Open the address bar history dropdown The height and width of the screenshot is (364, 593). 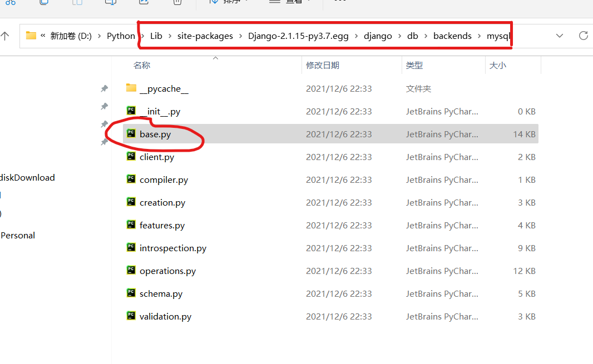click(x=560, y=36)
